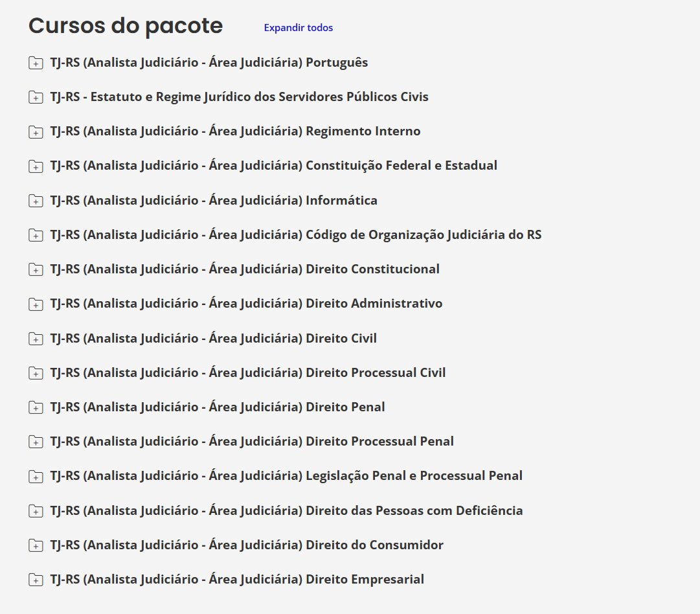Click the folder plus icon beside Português
The height and width of the screenshot is (614, 700).
[36, 63]
